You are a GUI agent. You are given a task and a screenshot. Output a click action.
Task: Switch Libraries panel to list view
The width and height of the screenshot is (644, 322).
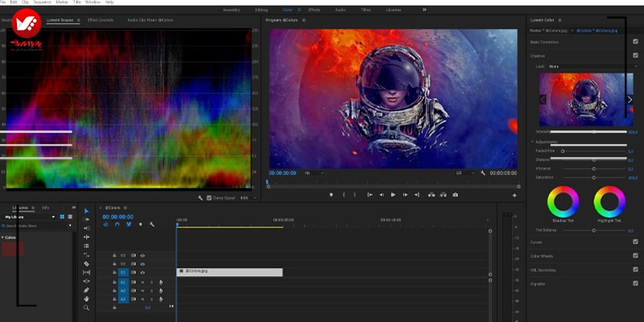coord(70,217)
